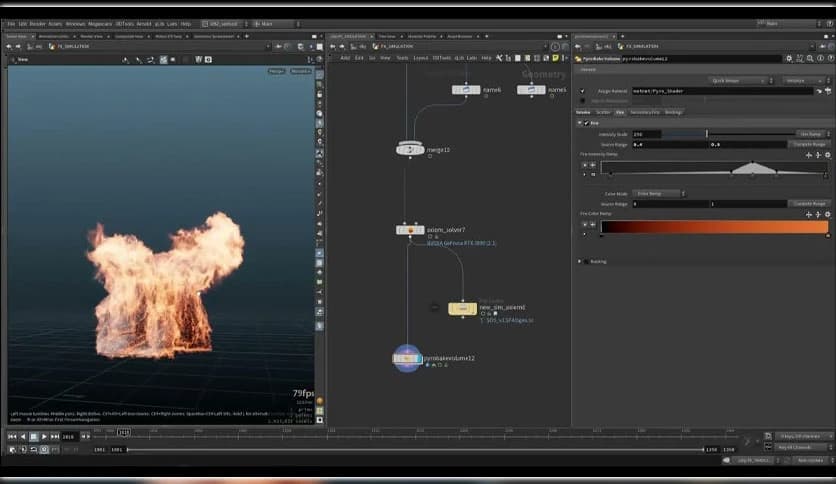Click the first Compute Range button

[809, 144]
